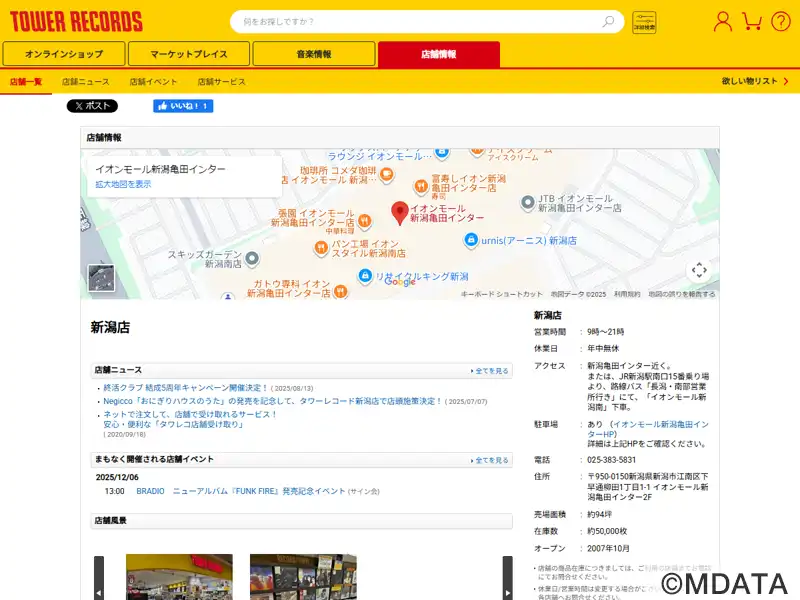This screenshot has height=600, width=800.
Task: Click the 9時〜21時 business hours text
Action: point(606,332)
